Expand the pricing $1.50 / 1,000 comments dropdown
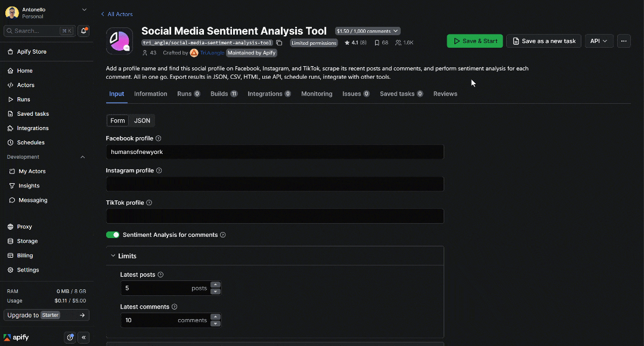Image resolution: width=644 pixels, height=346 pixels. [x=367, y=31]
